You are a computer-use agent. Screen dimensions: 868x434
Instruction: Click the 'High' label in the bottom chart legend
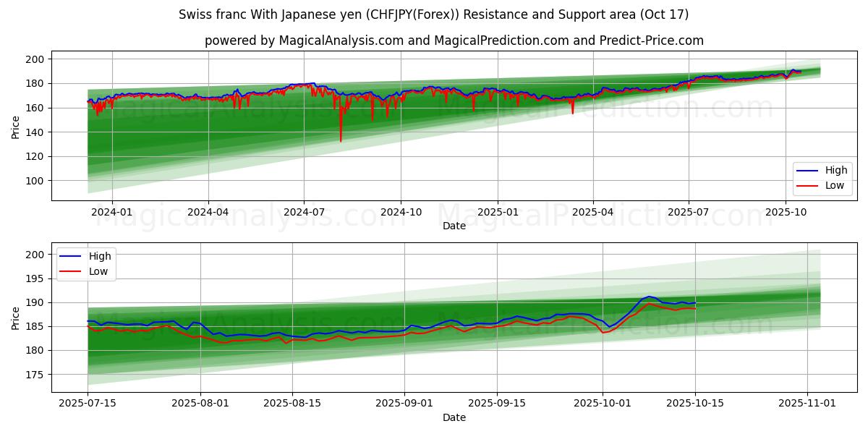click(x=100, y=256)
